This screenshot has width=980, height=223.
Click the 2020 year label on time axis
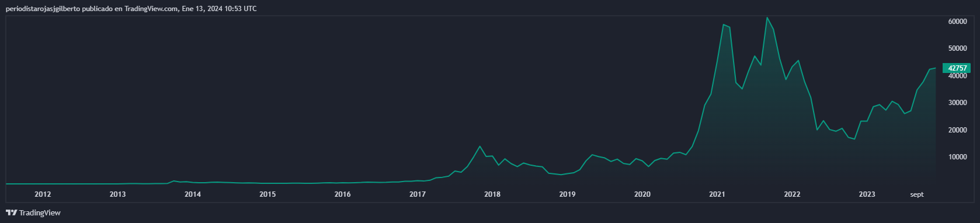(x=642, y=194)
